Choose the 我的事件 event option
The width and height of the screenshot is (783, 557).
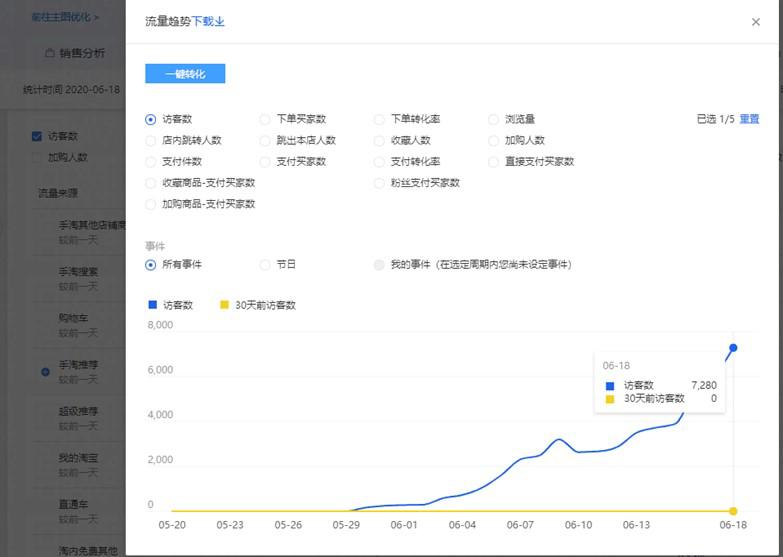point(379,265)
